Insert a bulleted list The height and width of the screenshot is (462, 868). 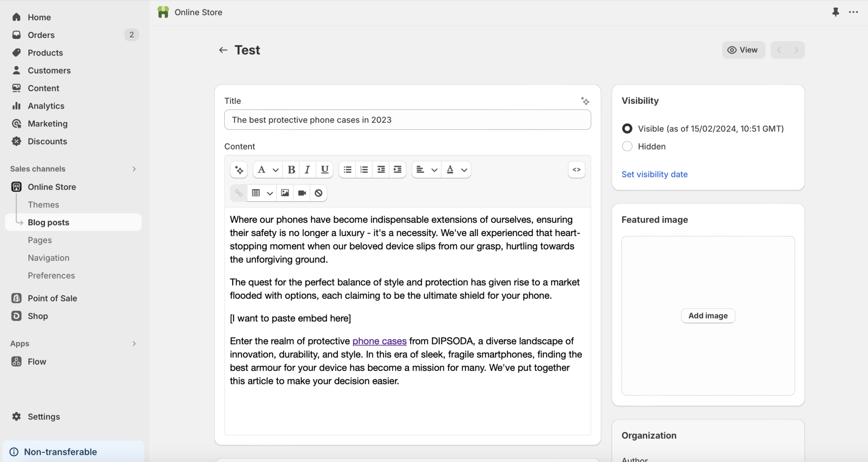pyautogui.click(x=348, y=170)
